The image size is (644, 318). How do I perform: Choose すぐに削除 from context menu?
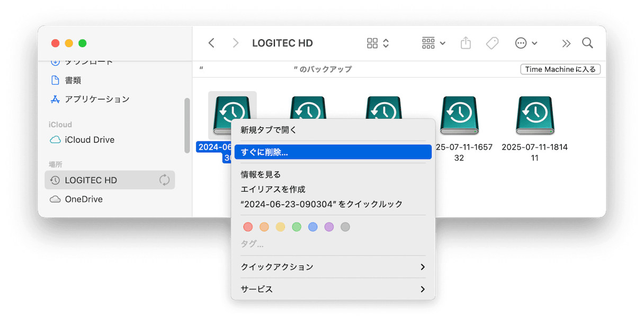pyautogui.click(x=333, y=152)
